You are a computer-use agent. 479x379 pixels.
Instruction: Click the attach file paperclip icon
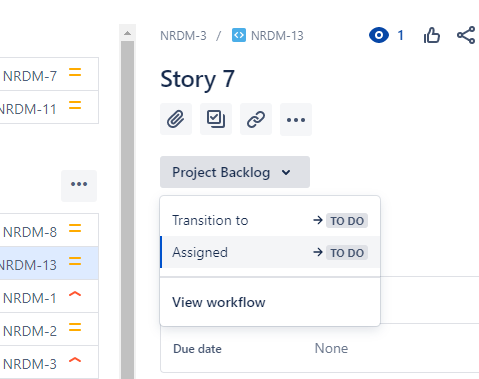pyautogui.click(x=176, y=119)
